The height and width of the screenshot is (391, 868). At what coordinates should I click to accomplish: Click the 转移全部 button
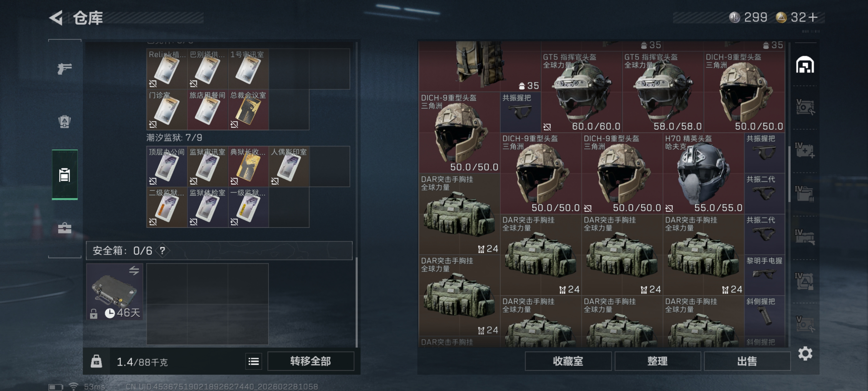310,361
